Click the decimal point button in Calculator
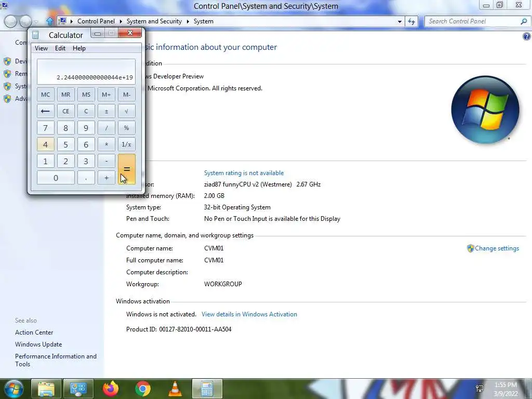Viewport: 532px width, 399px height. click(x=86, y=178)
